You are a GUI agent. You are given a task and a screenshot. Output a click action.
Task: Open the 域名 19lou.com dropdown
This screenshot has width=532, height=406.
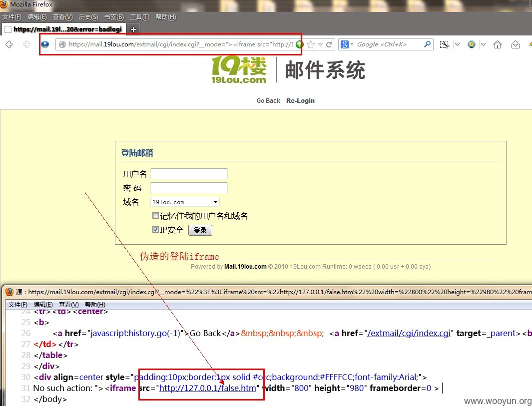point(185,202)
